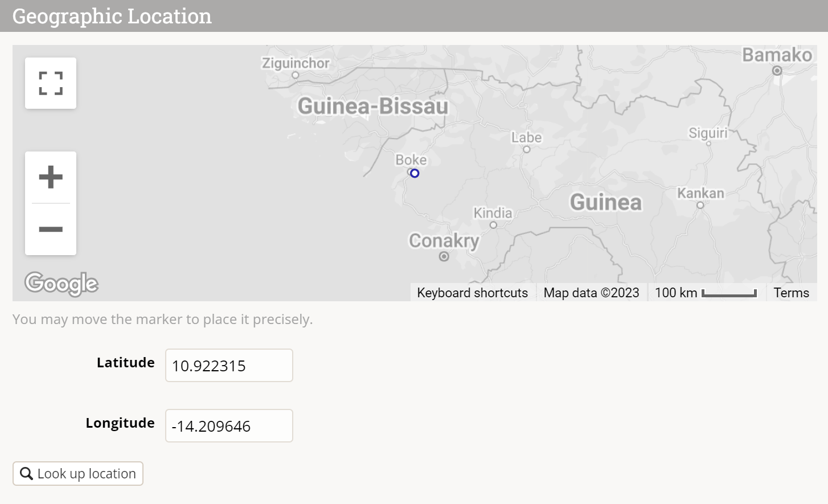The width and height of the screenshot is (828, 504).
Task: Click the Siguiri city dot
Action: 708,144
